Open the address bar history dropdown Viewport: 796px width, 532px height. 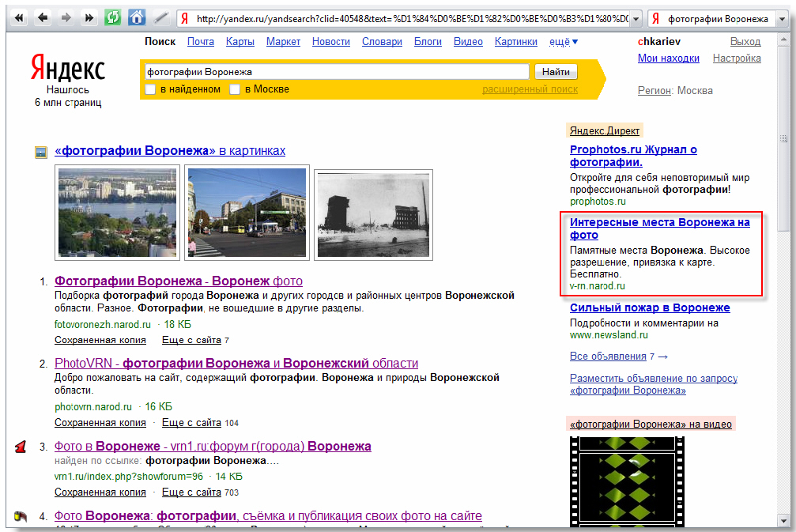pyautogui.click(x=636, y=19)
